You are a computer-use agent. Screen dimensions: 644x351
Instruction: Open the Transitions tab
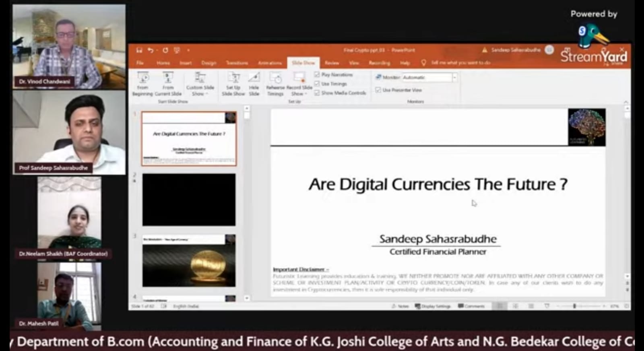237,63
